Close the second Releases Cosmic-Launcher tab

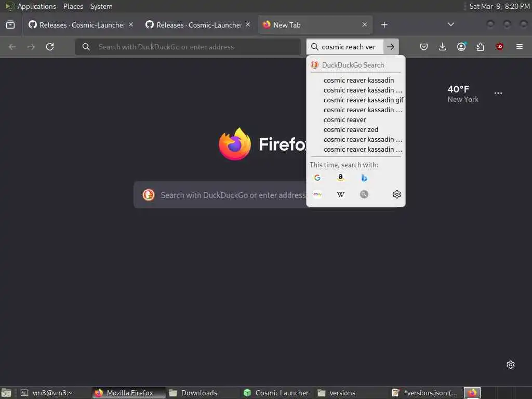click(x=248, y=25)
